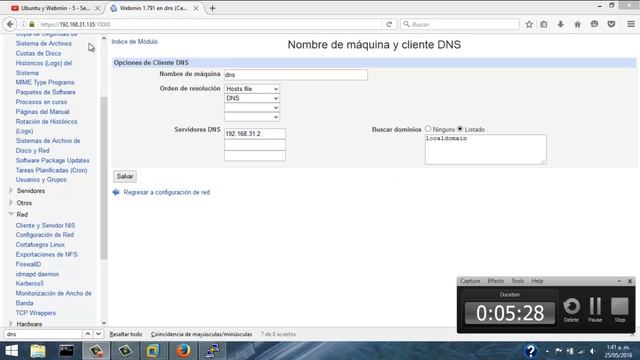Click the volume speaker tray icon

coord(593,351)
